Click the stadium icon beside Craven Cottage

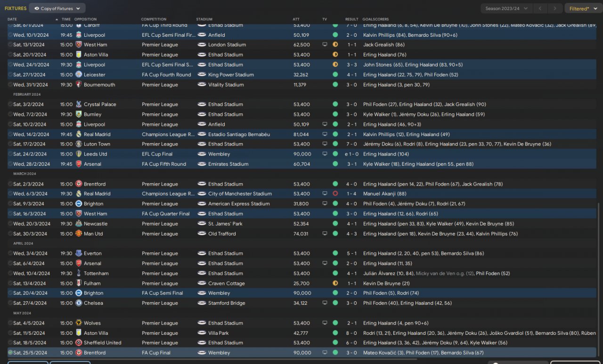(x=202, y=283)
